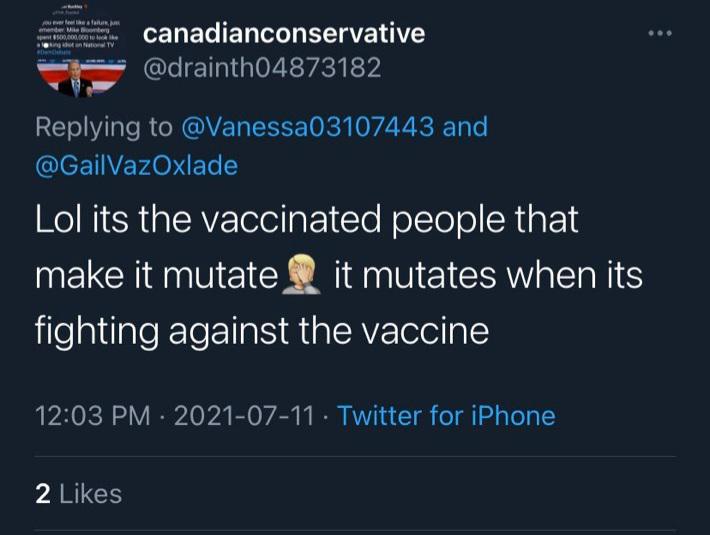Click the word "mutates" in the tweet
Viewport: 710px width, 535px height.
[444, 274]
